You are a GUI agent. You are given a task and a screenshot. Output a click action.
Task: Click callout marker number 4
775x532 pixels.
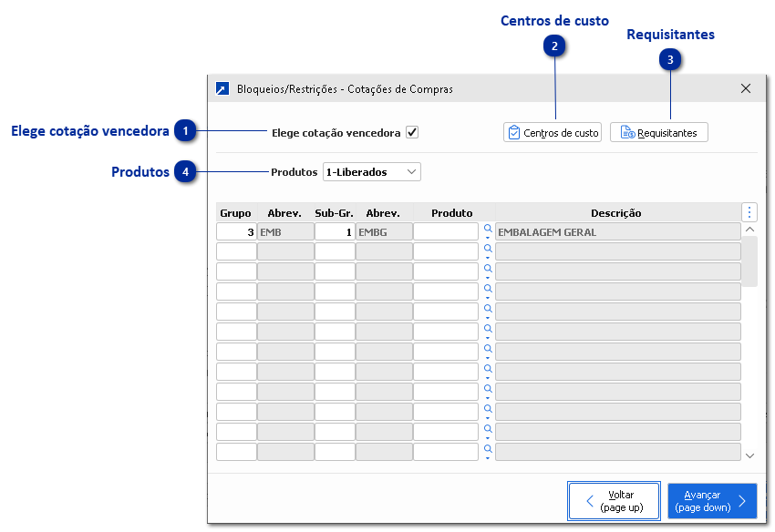coord(186,171)
